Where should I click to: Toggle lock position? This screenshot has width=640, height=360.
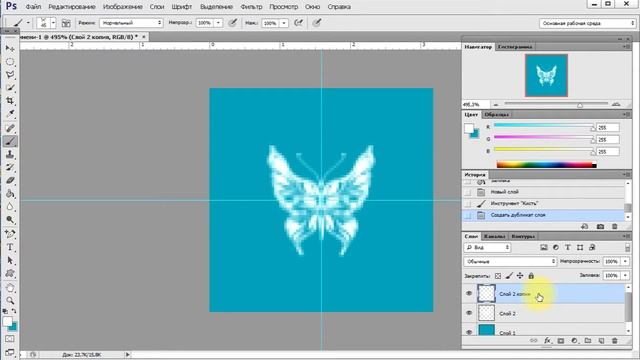coord(520,276)
